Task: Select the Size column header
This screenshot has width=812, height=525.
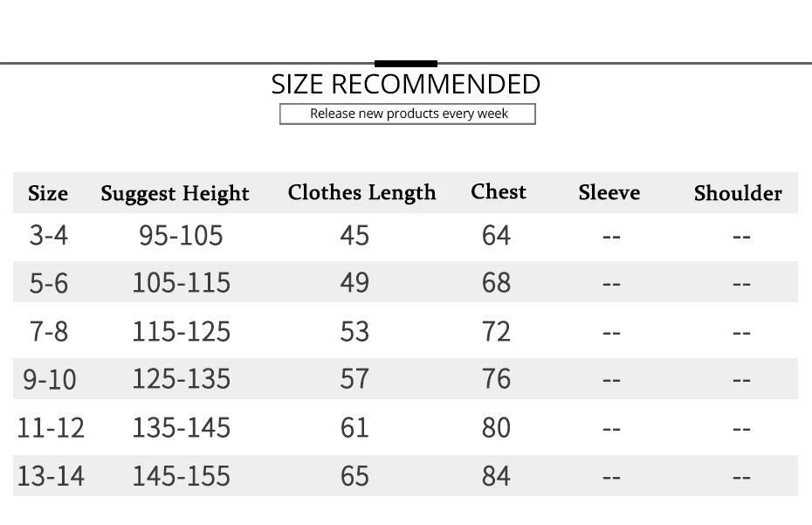Action: pos(48,193)
